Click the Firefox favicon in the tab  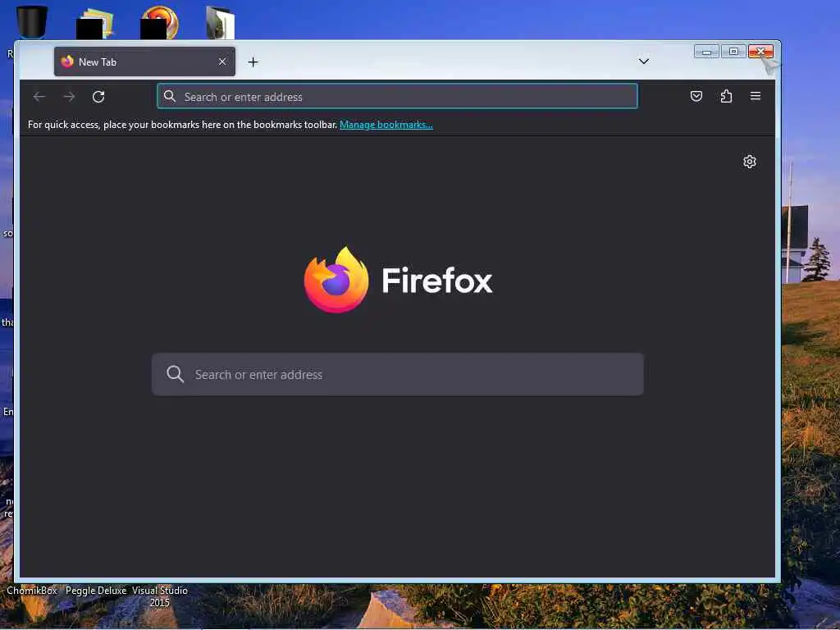[67, 62]
